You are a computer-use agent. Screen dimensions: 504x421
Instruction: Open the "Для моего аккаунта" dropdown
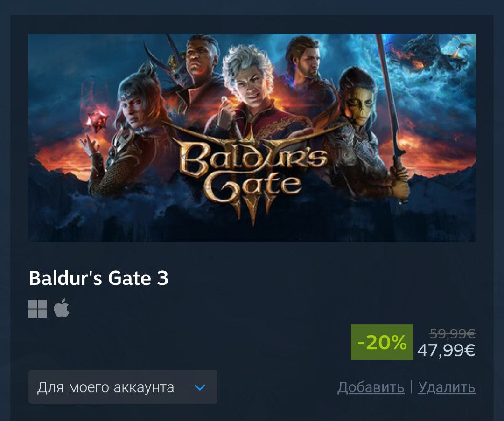123,386
